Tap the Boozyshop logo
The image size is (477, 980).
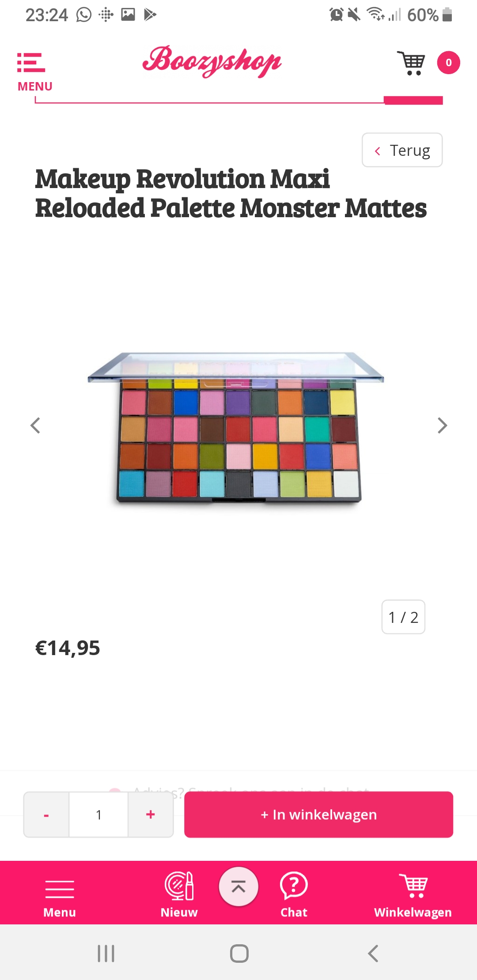(212, 62)
